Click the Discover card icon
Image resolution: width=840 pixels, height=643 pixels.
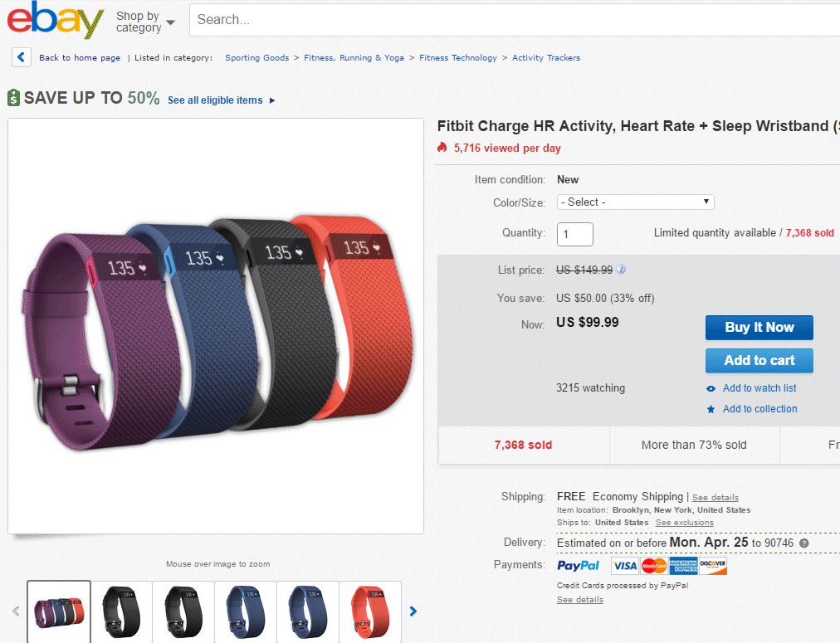point(711,565)
